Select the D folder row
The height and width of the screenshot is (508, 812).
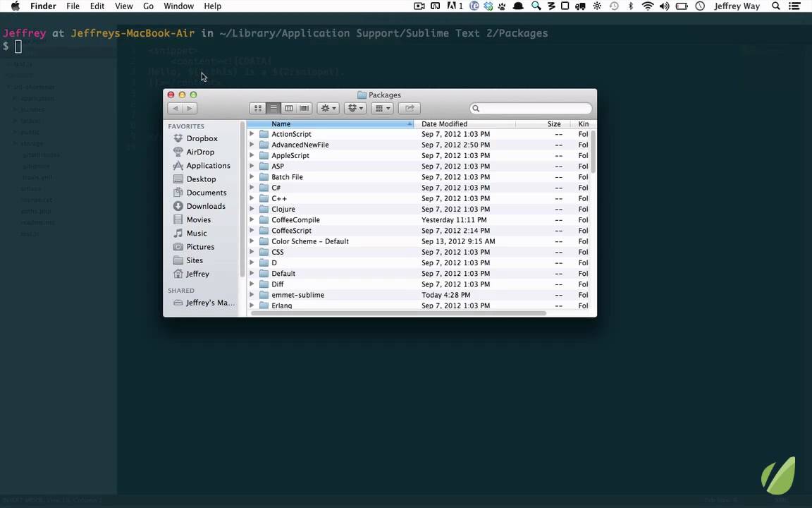click(x=419, y=262)
